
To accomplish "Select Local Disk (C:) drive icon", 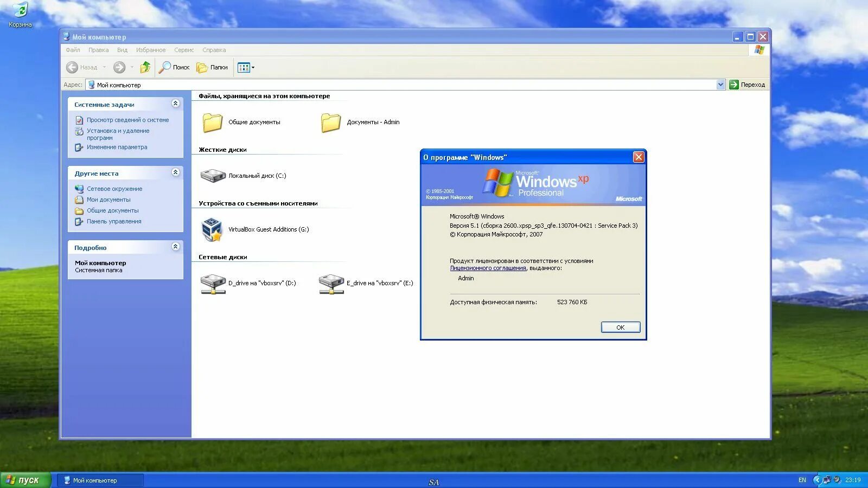I will click(213, 176).
